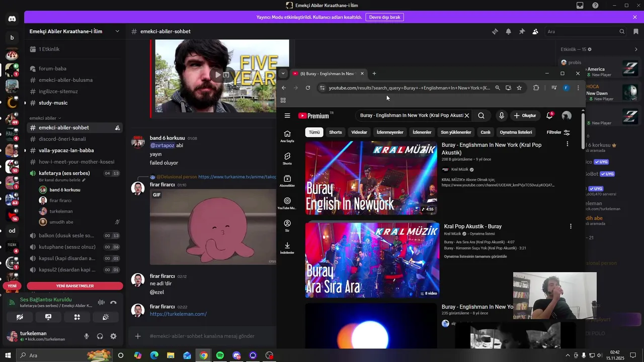The height and width of the screenshot is (362, 644).
Task: Turn on camera in Discord voice panel
Action: click(20, 317)
